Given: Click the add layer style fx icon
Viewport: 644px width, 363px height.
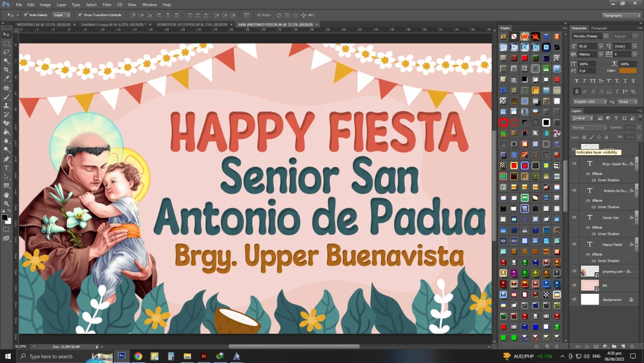Looking at the screenshot, I should coord(587,346).
